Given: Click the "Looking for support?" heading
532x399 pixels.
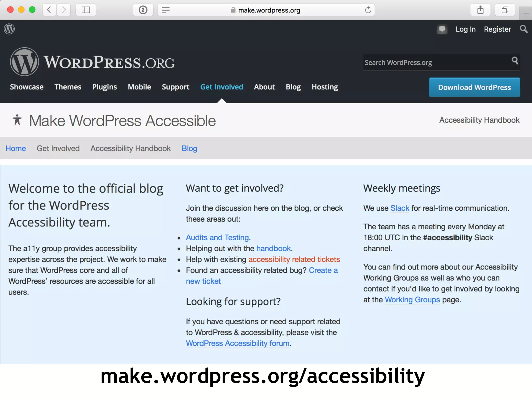Looking at the screenshot, I should click(x=233, y=302).
